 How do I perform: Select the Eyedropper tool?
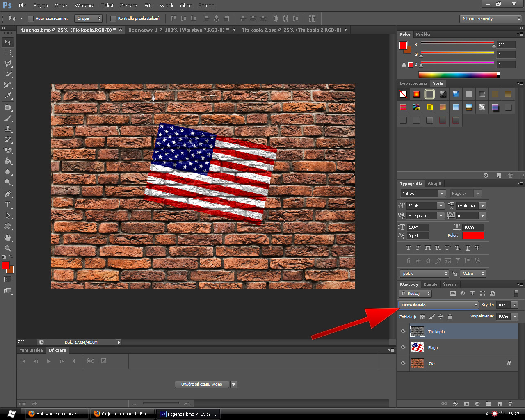click(8, 96)
